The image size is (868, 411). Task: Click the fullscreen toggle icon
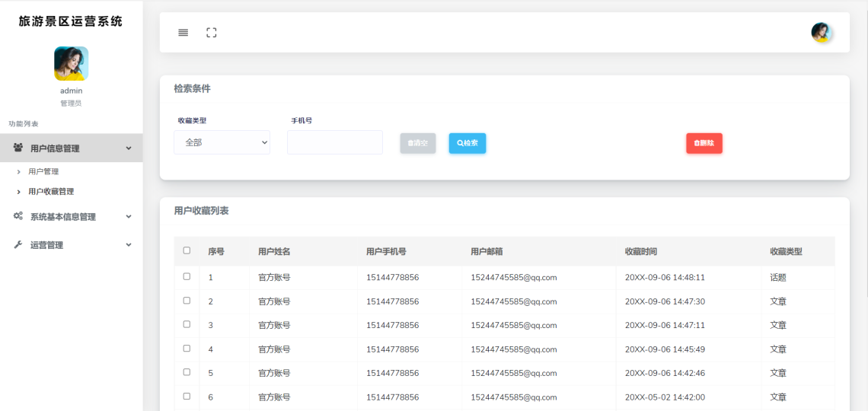pyautogui.click(x=212, y=33)
